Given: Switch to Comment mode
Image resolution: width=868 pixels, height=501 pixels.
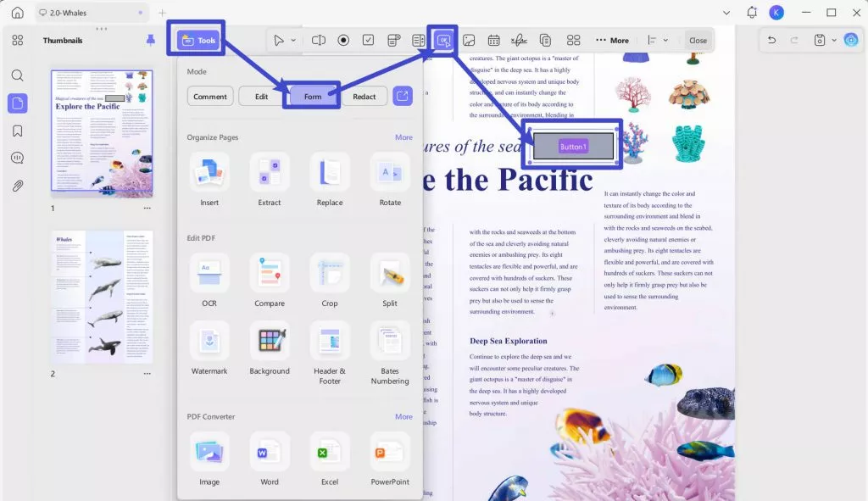Looking at the screenshot, I should tap(210, 96).
